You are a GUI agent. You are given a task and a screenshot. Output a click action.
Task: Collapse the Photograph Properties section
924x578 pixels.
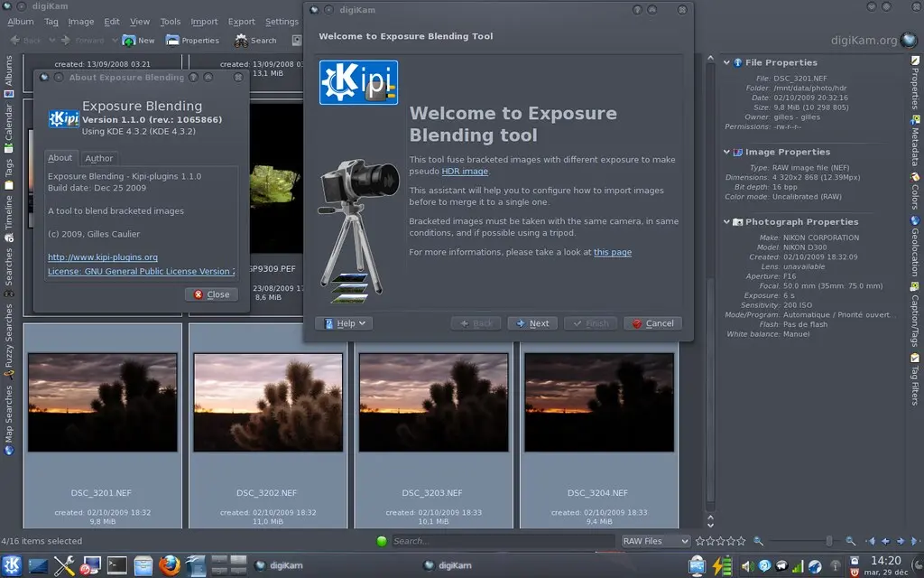pos(726,221)
